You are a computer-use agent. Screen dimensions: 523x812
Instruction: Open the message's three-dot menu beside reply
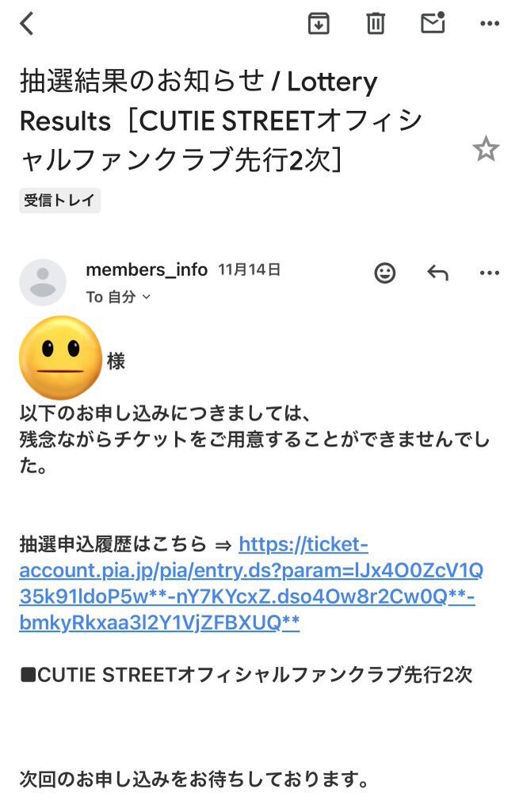click(490, 274)
